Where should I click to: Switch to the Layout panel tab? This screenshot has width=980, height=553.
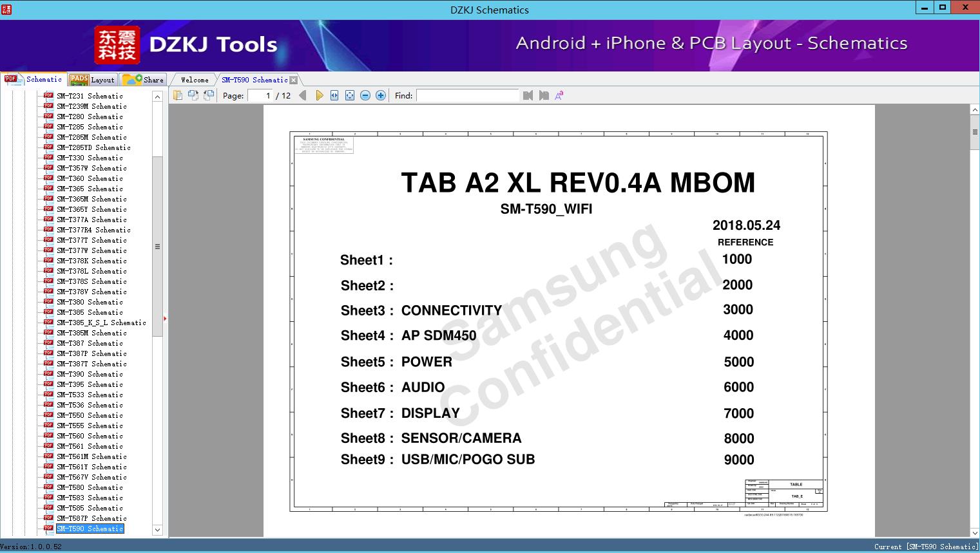[x=92, y=80]
